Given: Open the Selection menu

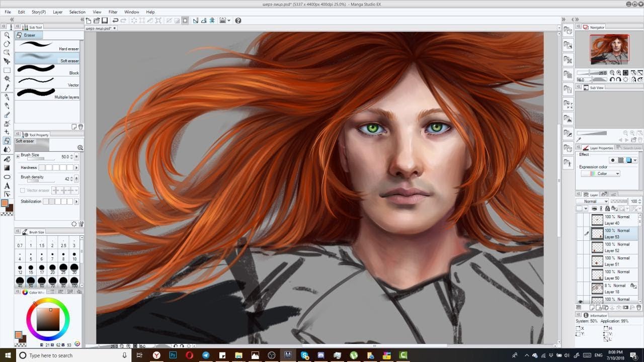Looking at the screenshot, I should (77, 12).
